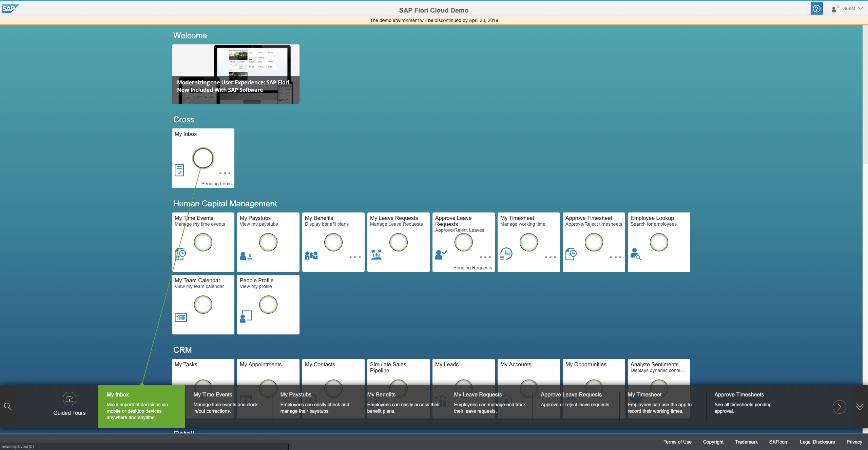The height and width of the screenshot is (450, 868).
Task: Click the My Timesheet clock icon
Action: tap(506, 254)
